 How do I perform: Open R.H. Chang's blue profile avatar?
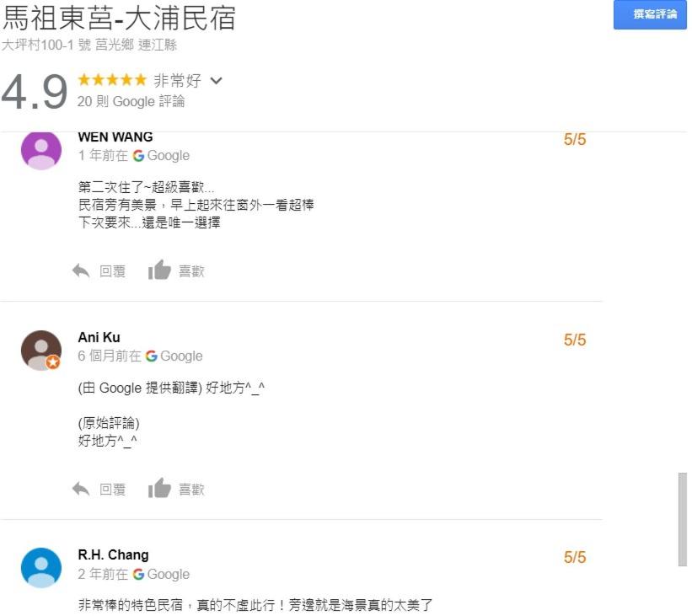[41, 567]
